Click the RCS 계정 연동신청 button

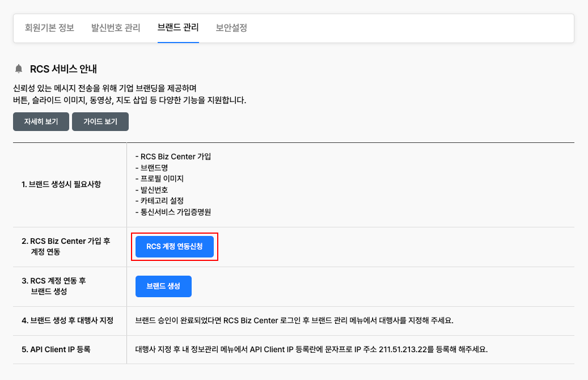pyautogui.click(x=175, y=247)
